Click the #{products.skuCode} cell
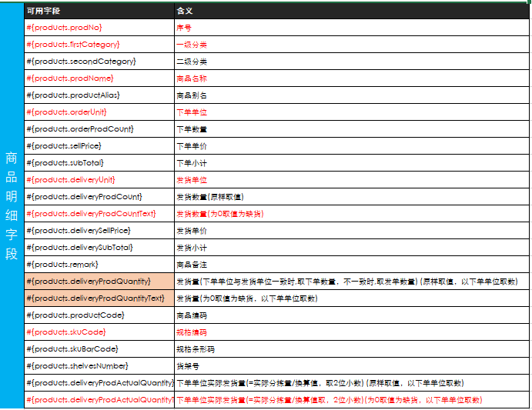Image resolution: width=532 pixels, height=410 pixels. pyautogui.click(x=99, y=332)
